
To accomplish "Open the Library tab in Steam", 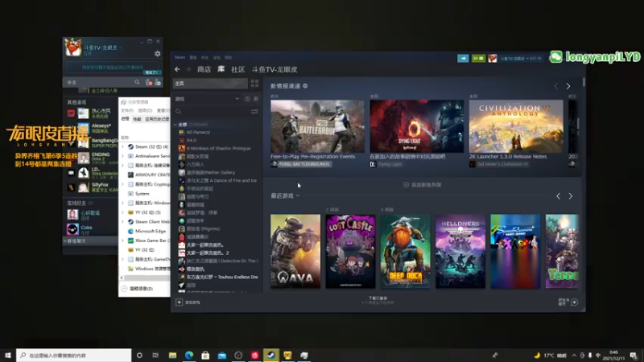I will pyautogui.click(x=221, y=69).
